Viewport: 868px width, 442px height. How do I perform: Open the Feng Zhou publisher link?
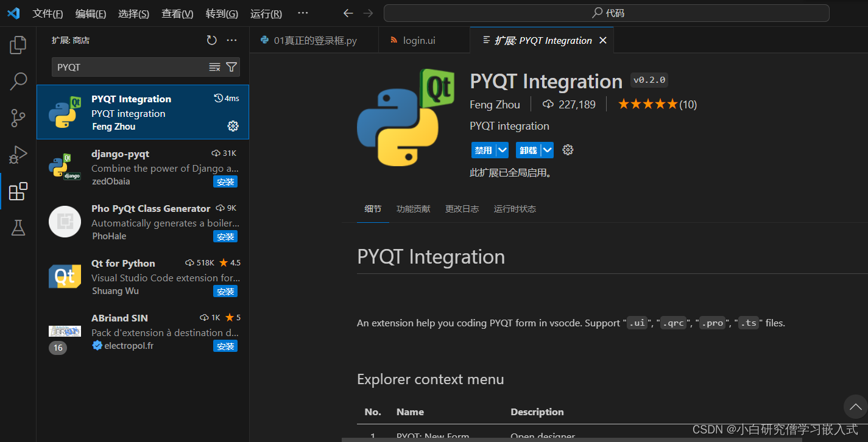(x=495, y=104)
